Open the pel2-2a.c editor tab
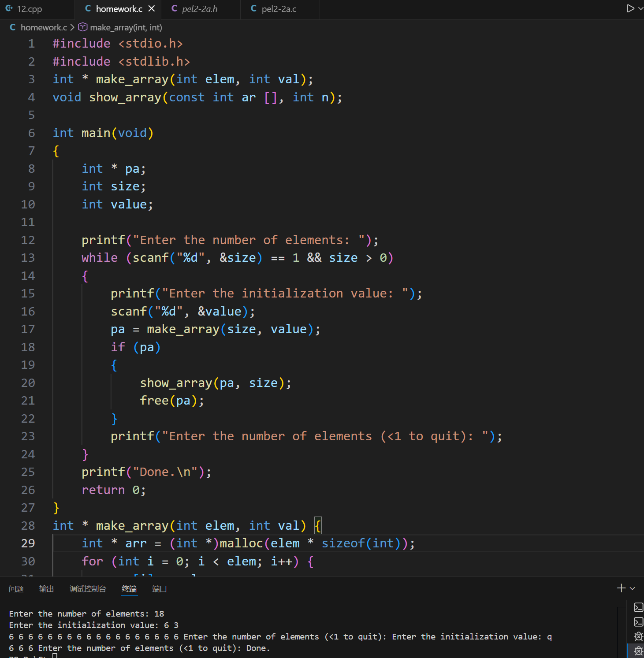This screenshot has width=644, height=658. (x=279, y=9)
